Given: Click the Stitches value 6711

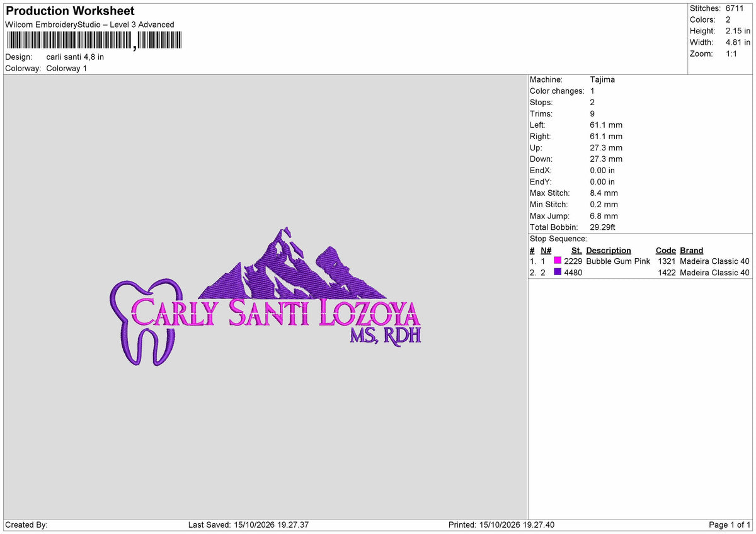Looking at the screenshot, I should click(x=735, y=8).
